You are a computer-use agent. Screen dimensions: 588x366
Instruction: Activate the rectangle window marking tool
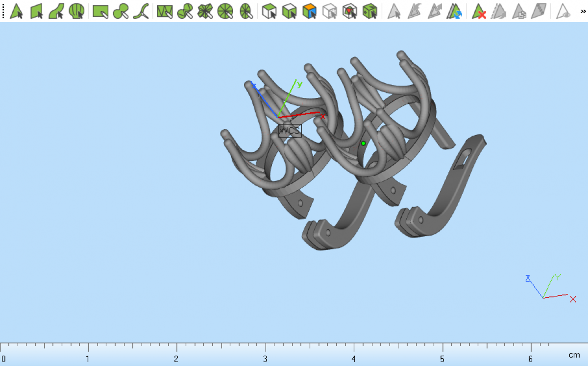[100, 11]
